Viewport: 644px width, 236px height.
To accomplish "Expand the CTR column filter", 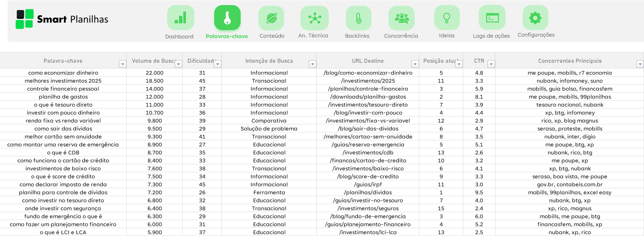I will (491, 64).
